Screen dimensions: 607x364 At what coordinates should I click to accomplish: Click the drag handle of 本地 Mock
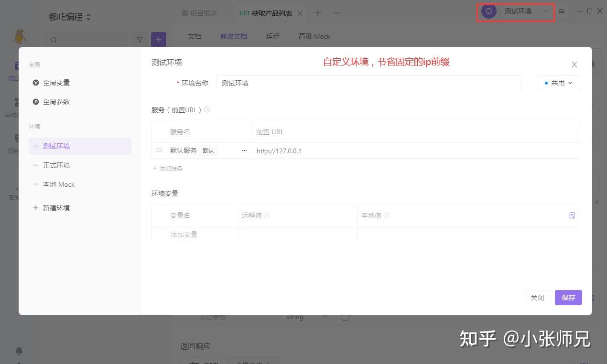click(35, 184)
